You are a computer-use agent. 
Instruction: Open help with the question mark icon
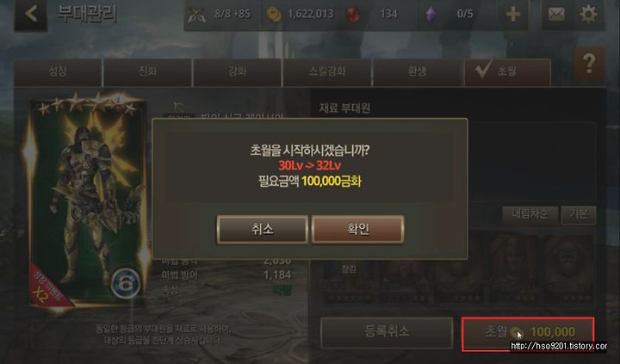tap(589, 63)
